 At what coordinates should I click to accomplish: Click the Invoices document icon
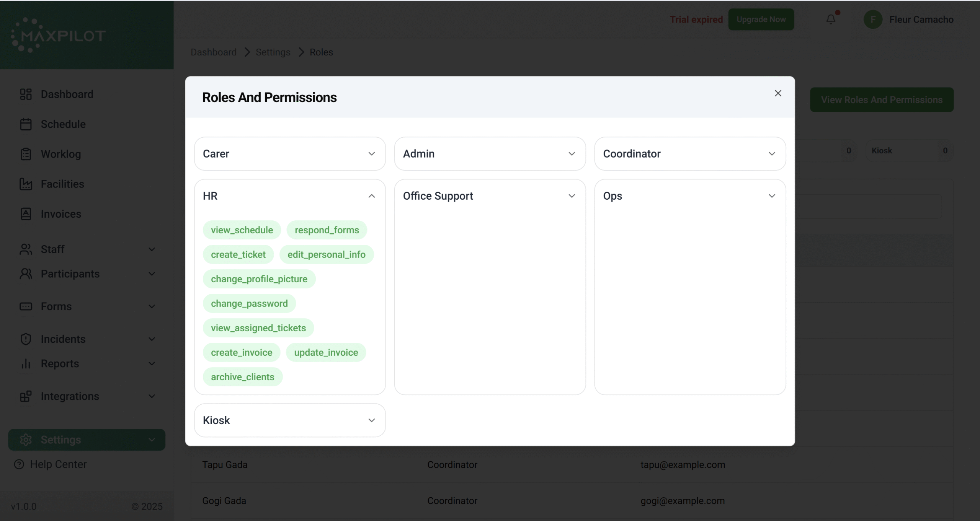click(x=26, y=214)
